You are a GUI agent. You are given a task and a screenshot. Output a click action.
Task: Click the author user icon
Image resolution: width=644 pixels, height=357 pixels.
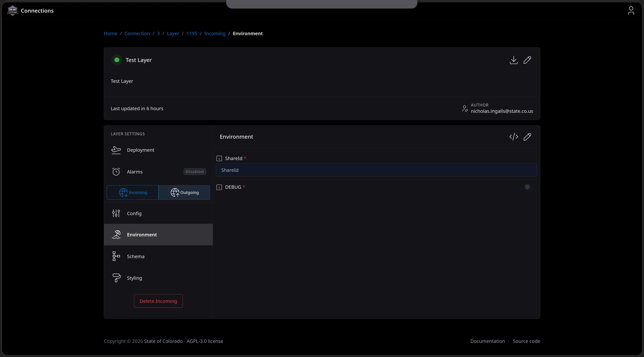click(x=465, y=109)
